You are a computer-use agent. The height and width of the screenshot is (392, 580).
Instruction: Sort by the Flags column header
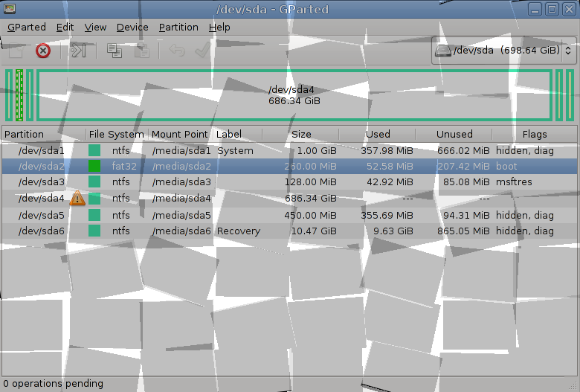click(535, 135)
